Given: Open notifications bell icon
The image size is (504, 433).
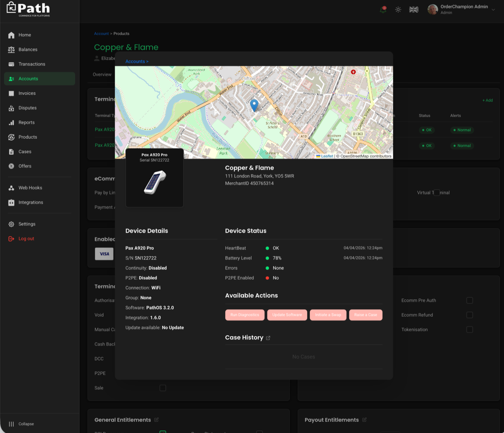Looking at the screenshot, I should pyautogui.click(x=383, y=10).
